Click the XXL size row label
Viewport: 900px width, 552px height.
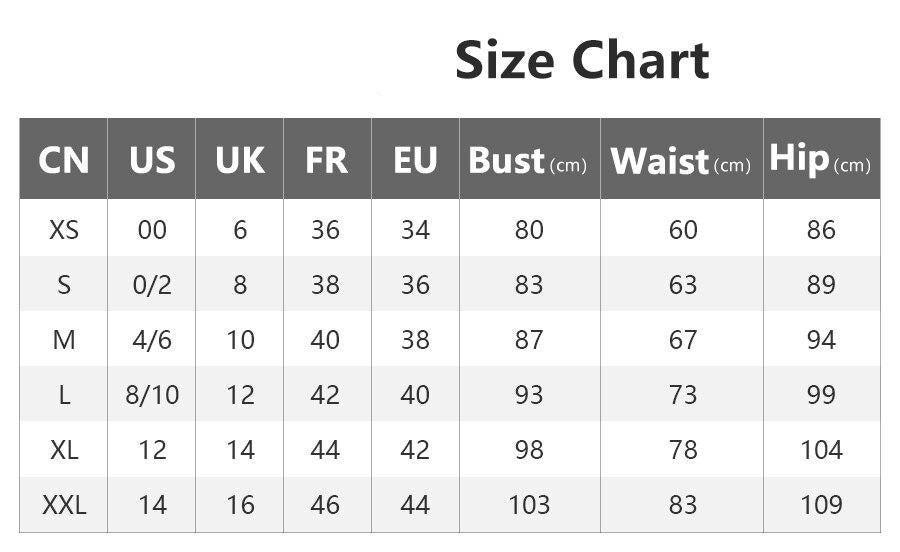(64, 505)
